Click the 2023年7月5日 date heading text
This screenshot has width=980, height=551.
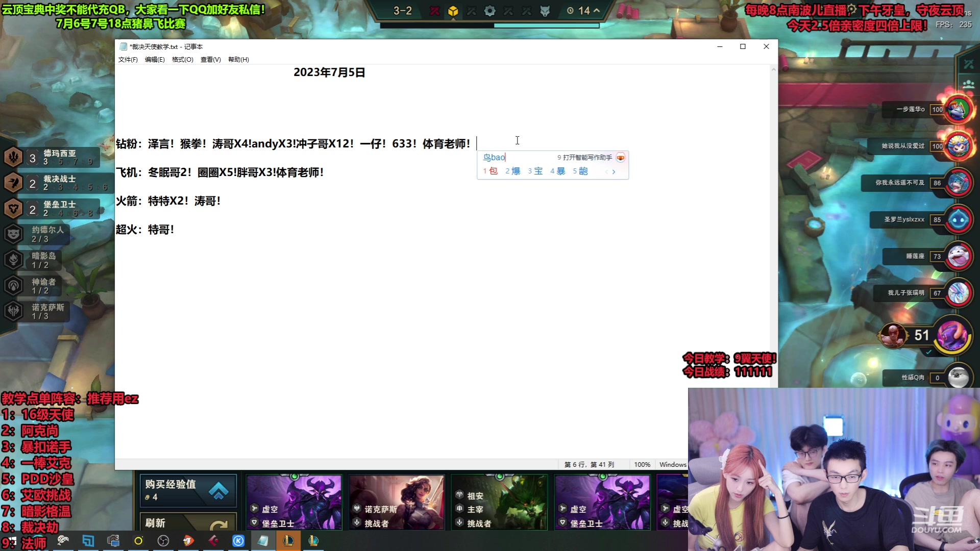(329, 72)
